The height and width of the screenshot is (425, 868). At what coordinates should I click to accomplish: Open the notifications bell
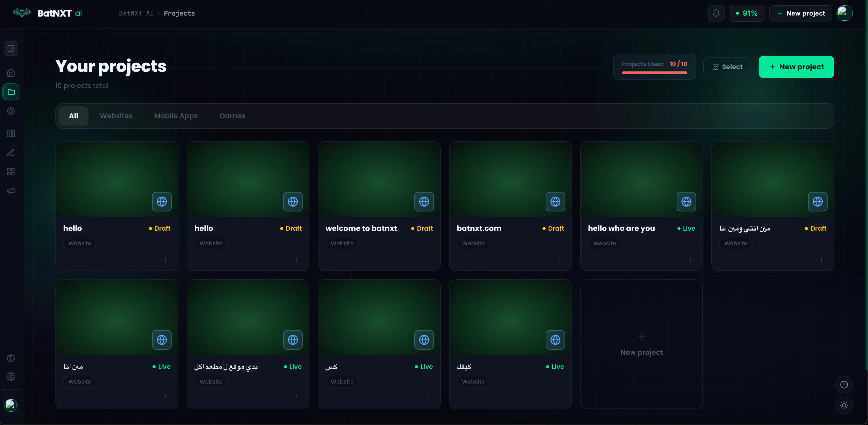point(716,13)
